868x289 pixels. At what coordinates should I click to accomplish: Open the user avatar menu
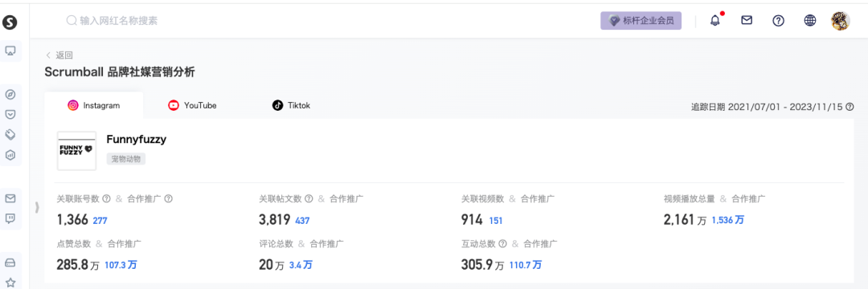(x=841, y=21)
